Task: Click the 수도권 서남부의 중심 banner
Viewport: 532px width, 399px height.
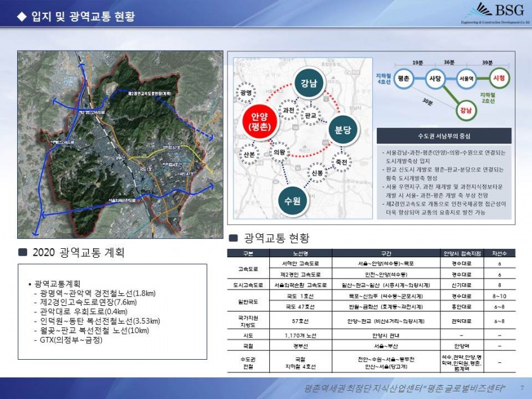Action: click(443, 136)
